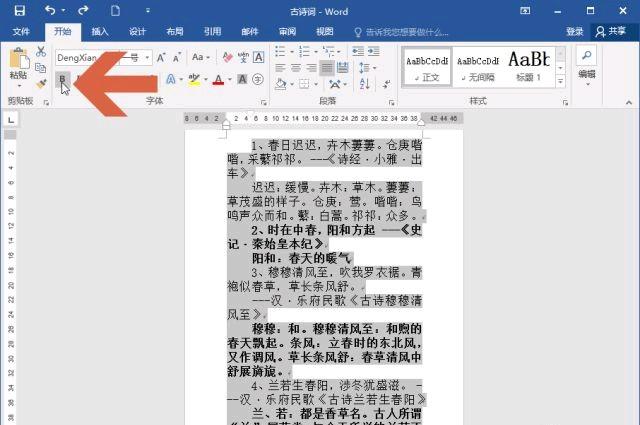The width and height of the screenshot is (640, 425).
Task: Apply paragraph shading with the paint bucket
Action: coord(281,84)
